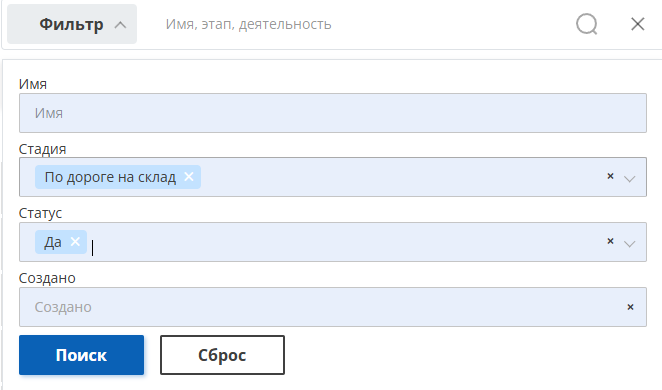Select the 'По дороге на склад' chip
This screenshot has width=662, height=390.
[x=110, y=177]
